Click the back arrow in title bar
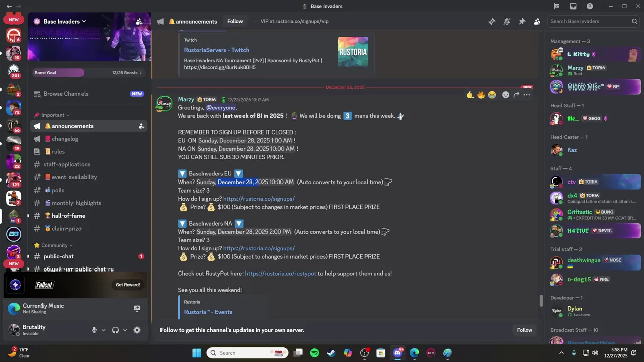The image size is (644, 362). pos(9,6)
